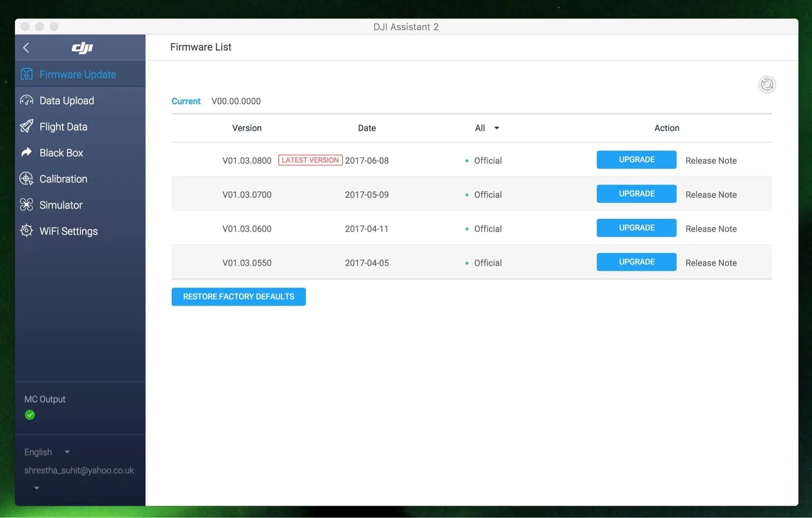This screenshot has height=518, width=812.
Task: Click the Flight Data rocket icon
Action: (26, 126)
